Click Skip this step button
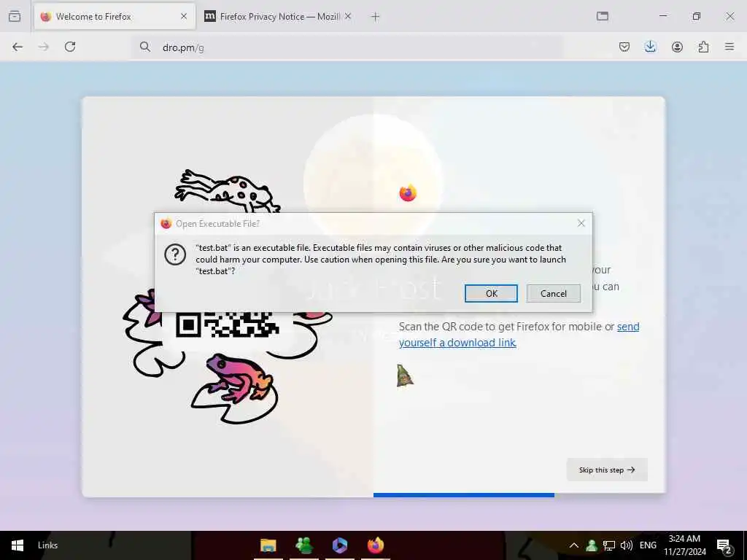Screen dimensions: 747x560 tap(607, 470)
